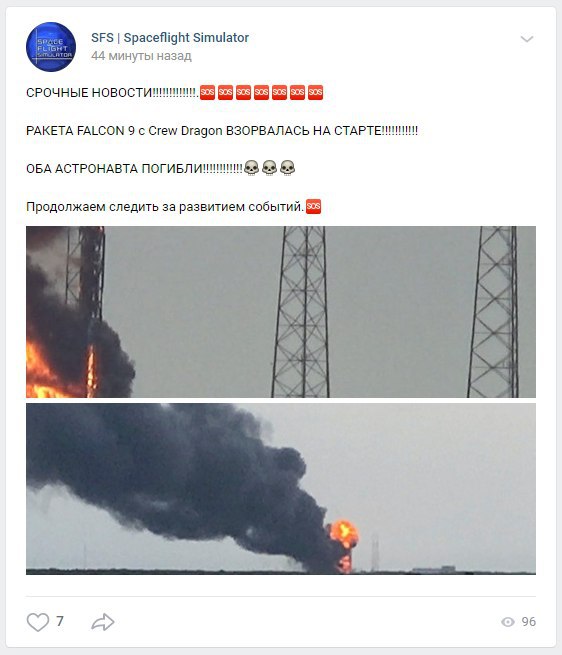Open the bottom smoke plume photo
562x655 pixels.
pyautogui.click(x=281, y=489)
